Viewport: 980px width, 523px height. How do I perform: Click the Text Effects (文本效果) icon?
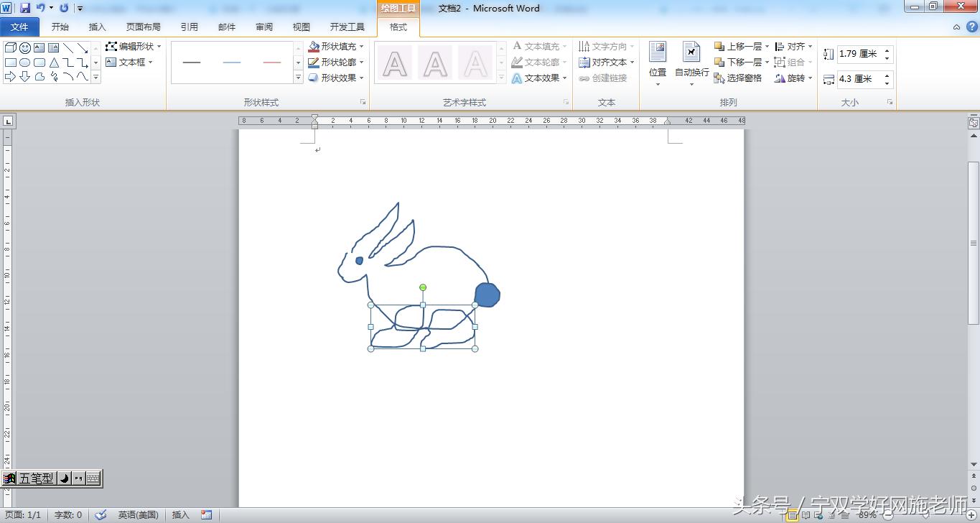point(518,78)
